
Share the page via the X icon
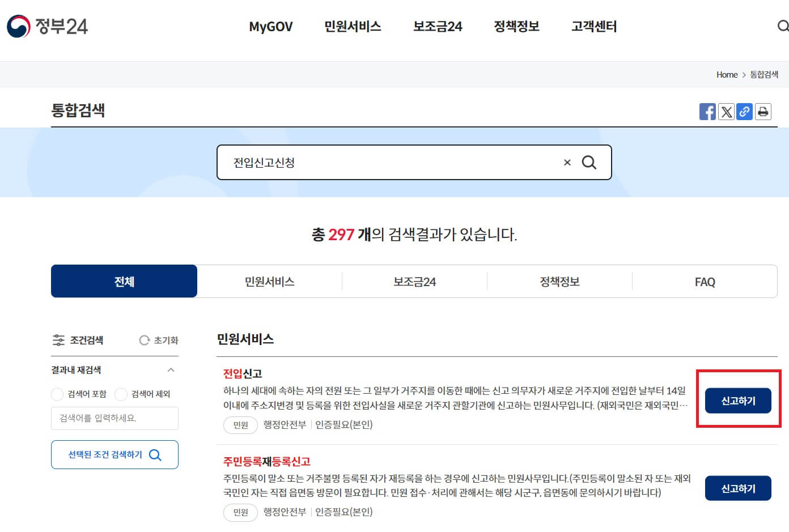point(726,112)
